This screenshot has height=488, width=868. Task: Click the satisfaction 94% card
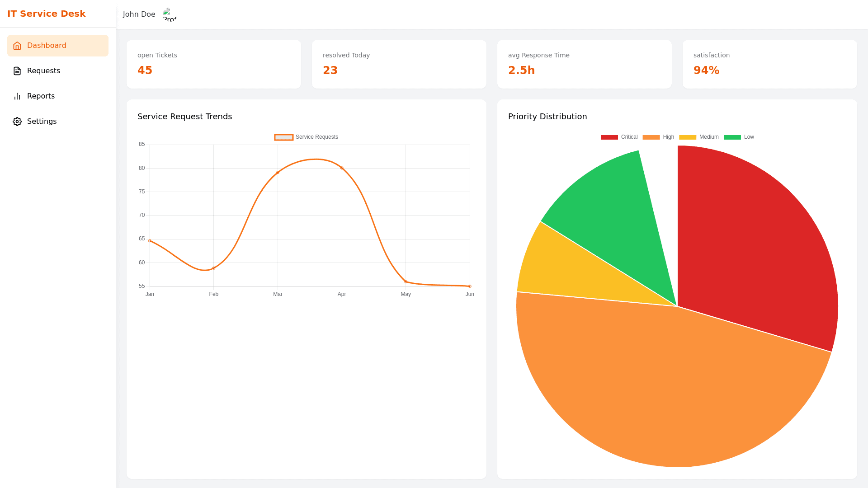[769, 64]
